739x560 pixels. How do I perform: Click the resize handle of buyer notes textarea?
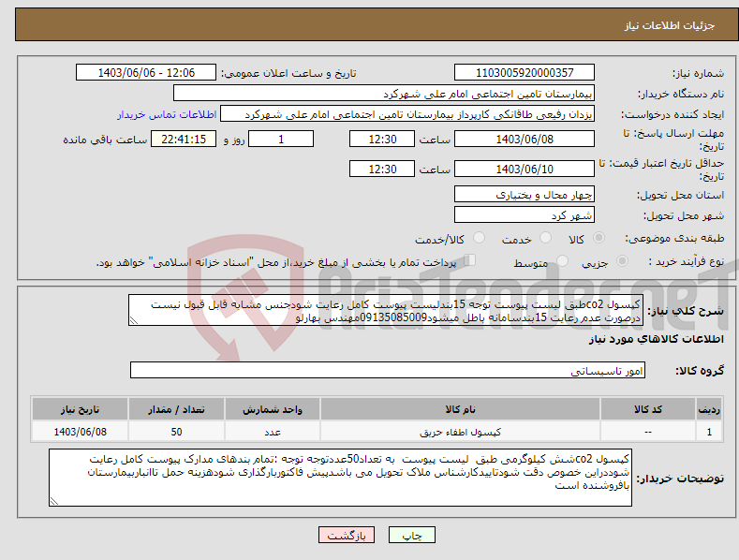(x=54, y=502)
